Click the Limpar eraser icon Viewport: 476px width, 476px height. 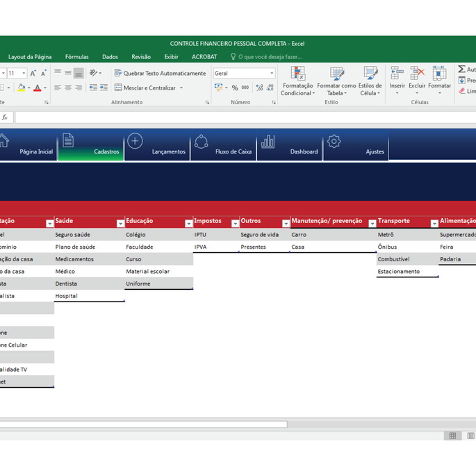[462, 91]
